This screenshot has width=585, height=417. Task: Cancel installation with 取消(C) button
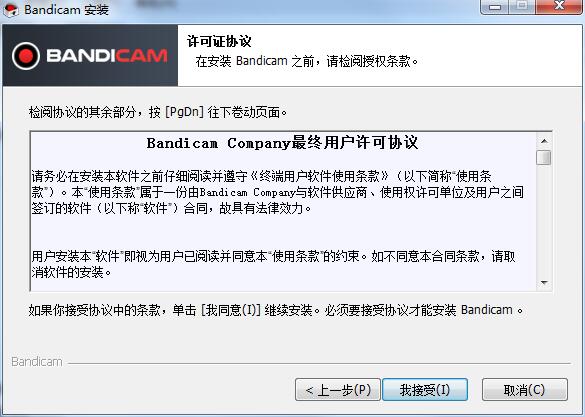[x=525, y=390]
